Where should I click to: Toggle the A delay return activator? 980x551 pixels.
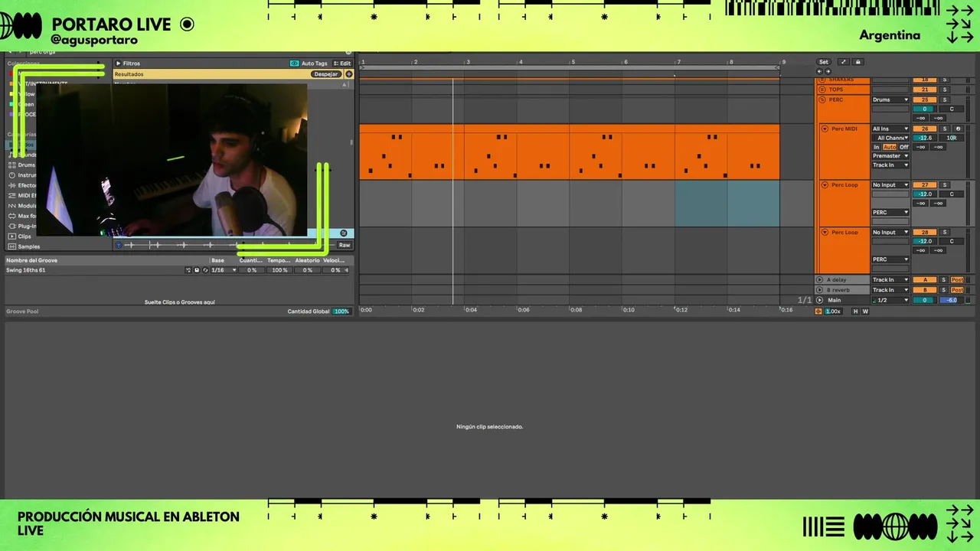[925, 280]
